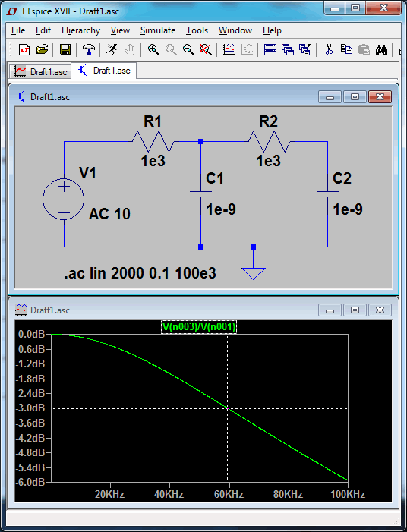The height and width of the screenshot is (532, 407).
Task: Open the Simulate menu
Action: pyautogui.click(x=158, y=30)
